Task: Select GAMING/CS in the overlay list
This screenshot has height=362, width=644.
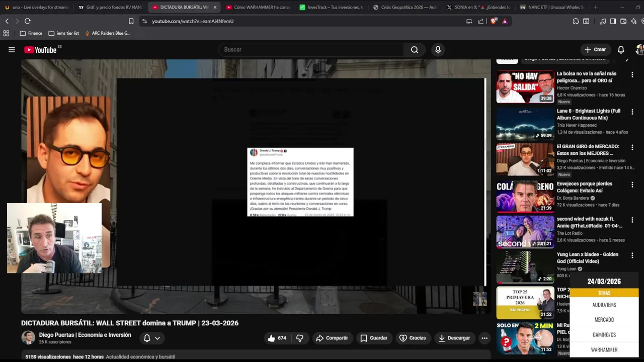Action: pos(604,335)
